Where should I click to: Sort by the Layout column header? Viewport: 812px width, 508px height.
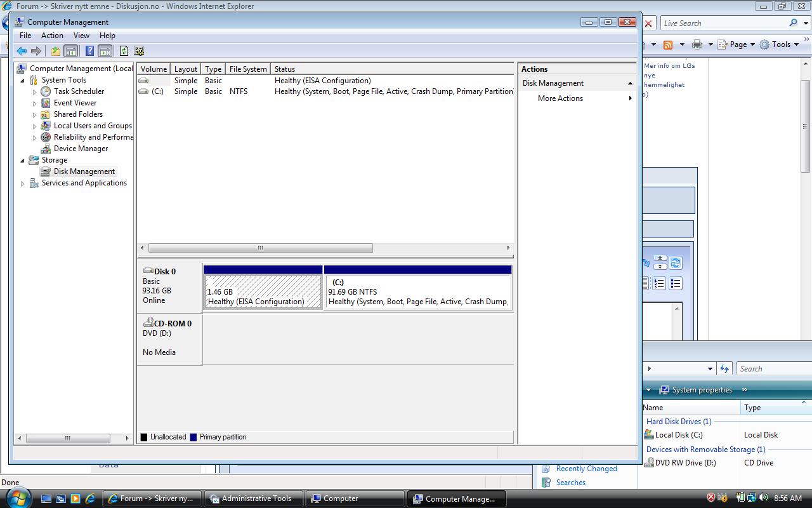[186, 69]
